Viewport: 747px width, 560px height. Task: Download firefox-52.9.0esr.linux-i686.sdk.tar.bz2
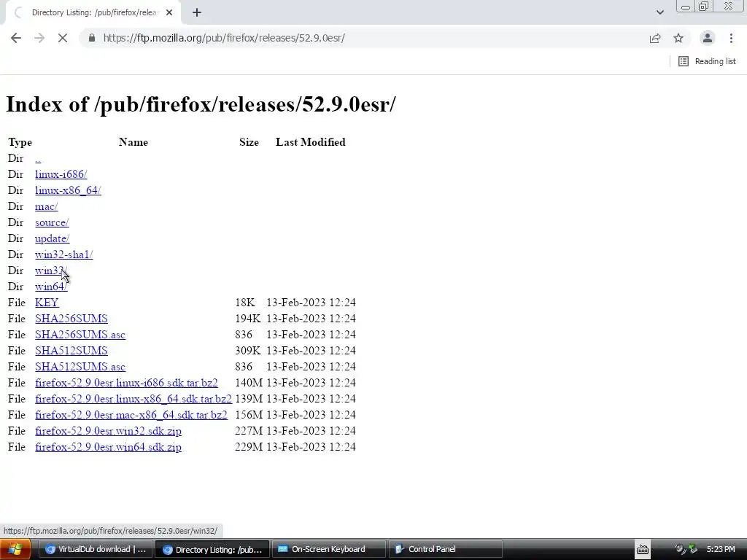click(x=126, y=383)
